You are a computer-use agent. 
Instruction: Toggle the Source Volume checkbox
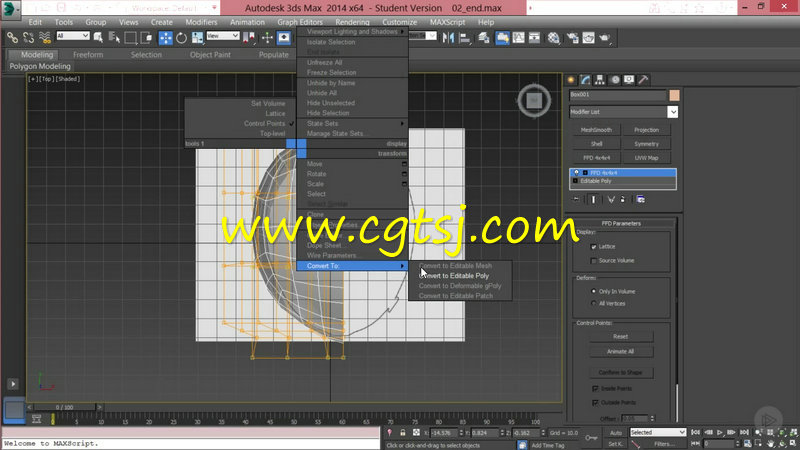pos(593,261)
